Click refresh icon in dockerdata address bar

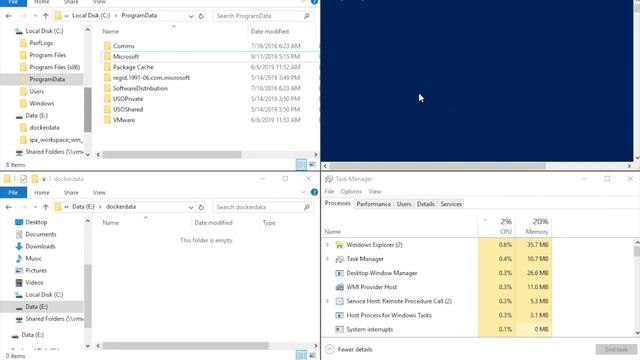(201, 207)
